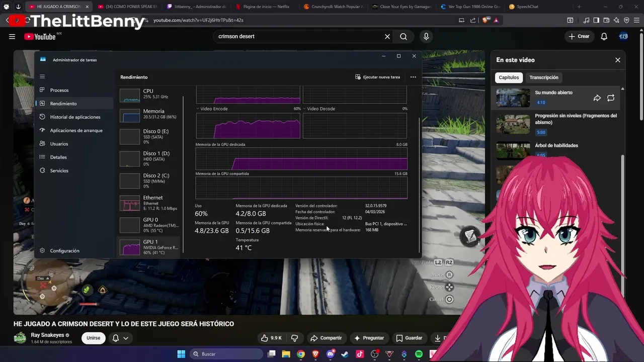Select Disco 2 (C:) performance item
Screen dimensions: 644x362
[149, 180]
